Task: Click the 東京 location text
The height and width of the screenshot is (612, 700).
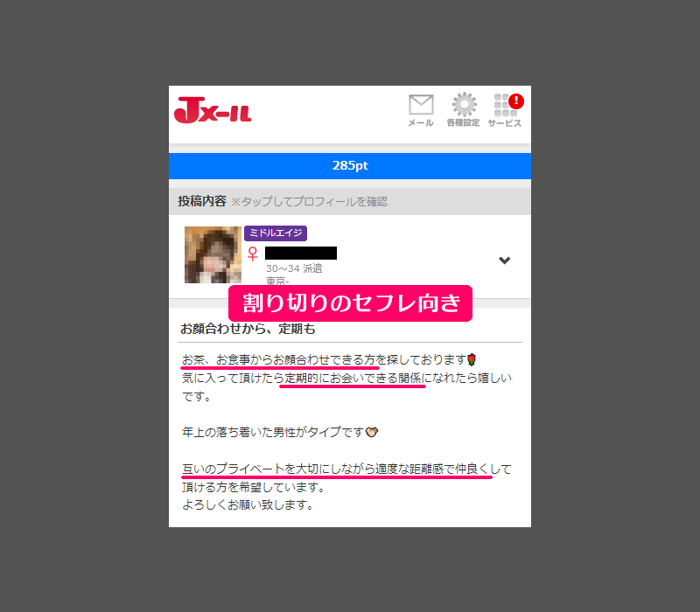Action: (277, 282)
